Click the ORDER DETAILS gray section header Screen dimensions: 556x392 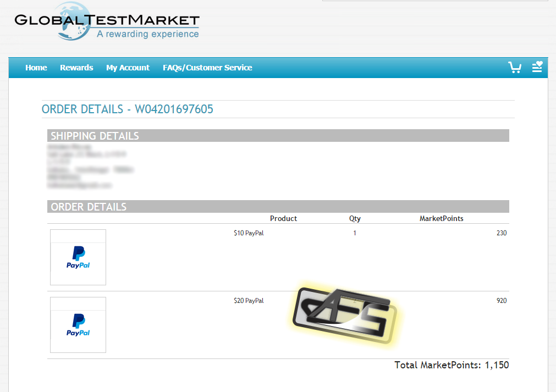click(278, 207)
